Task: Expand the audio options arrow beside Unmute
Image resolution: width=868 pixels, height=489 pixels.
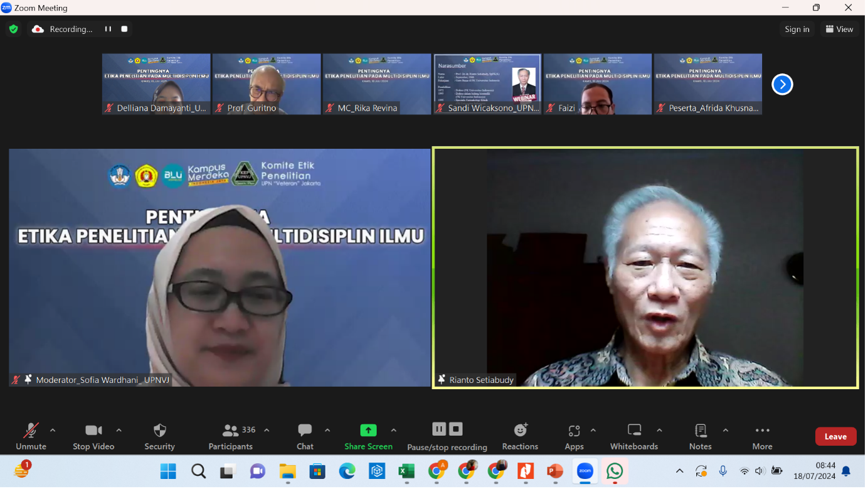Action: [53, 431]
